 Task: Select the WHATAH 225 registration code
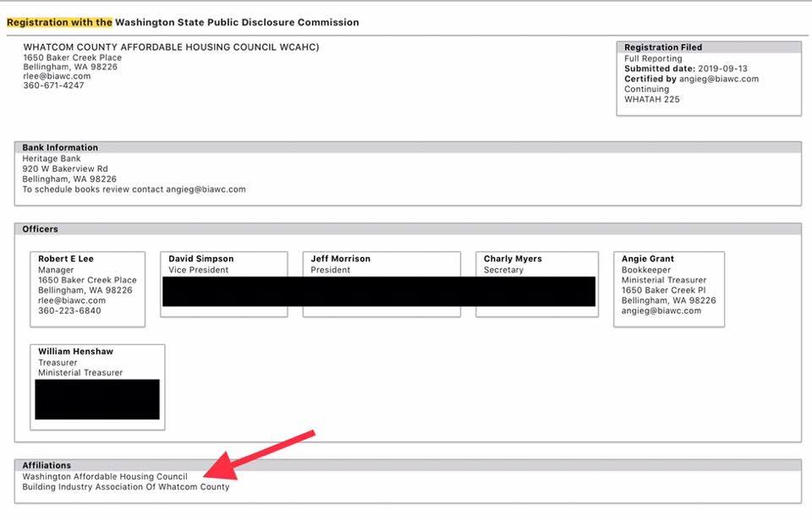651,99
